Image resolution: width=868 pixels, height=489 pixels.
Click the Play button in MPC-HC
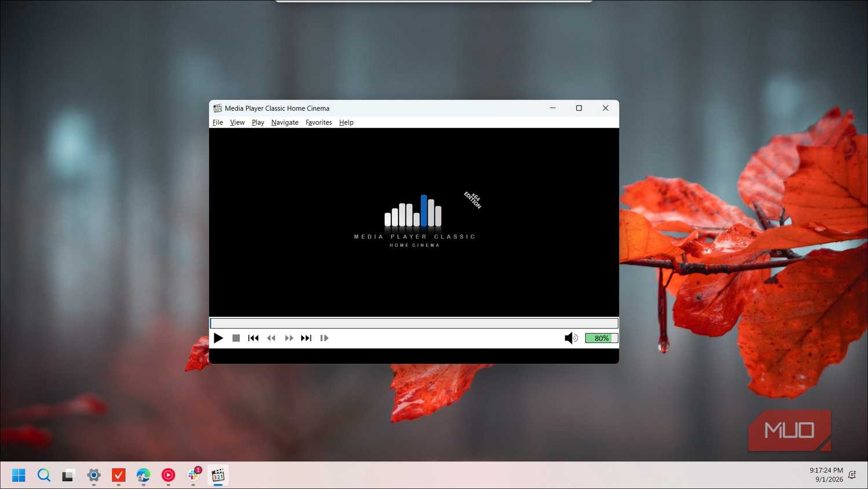(218, 338)
